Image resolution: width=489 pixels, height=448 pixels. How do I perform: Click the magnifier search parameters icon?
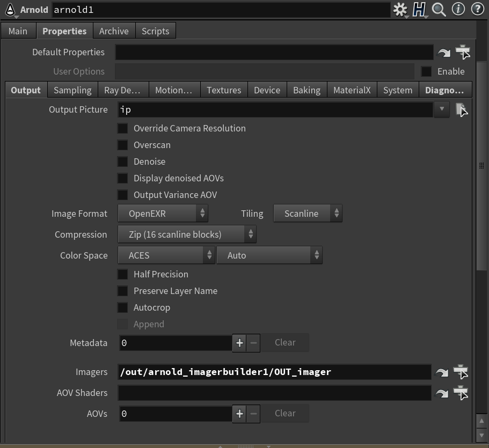[x=439, y=10]
